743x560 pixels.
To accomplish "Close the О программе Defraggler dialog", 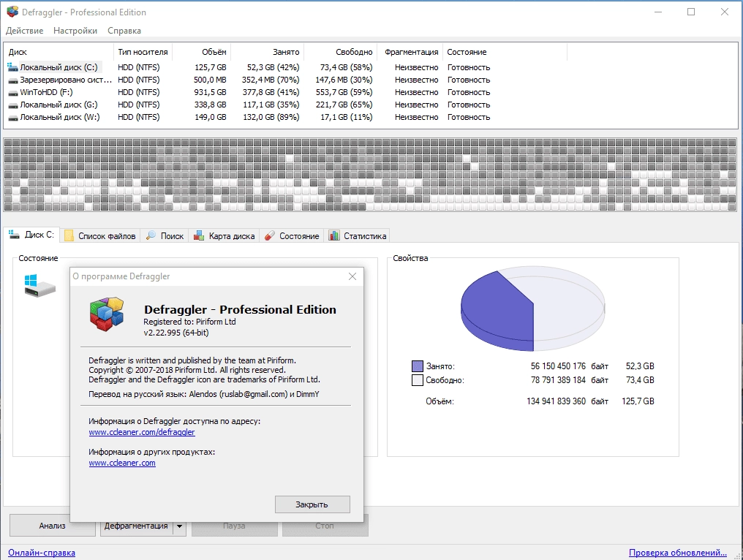I will tap(352, 276).
